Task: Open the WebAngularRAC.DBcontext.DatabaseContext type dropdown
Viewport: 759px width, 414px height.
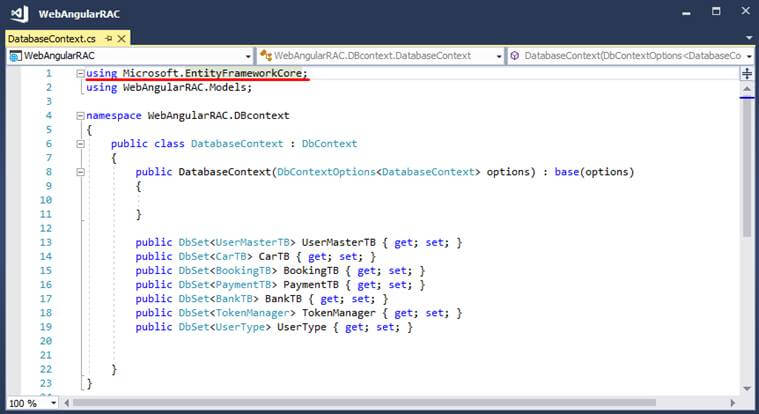Action: point(499,56)
